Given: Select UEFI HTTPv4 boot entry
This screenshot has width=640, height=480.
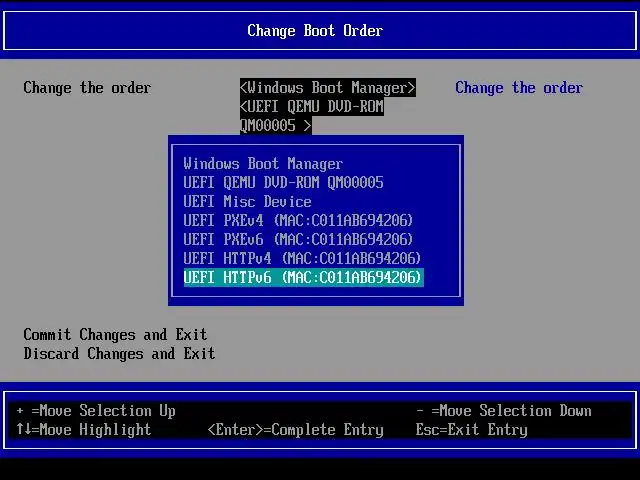Looking at the screenshot, I should click(x=302, y=258).
